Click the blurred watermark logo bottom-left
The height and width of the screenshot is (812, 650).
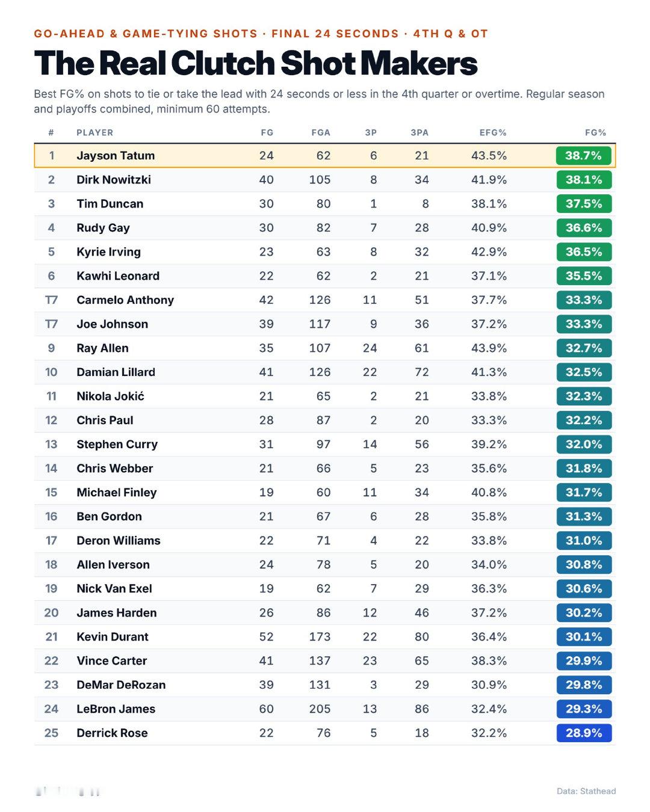coord(67,792)
